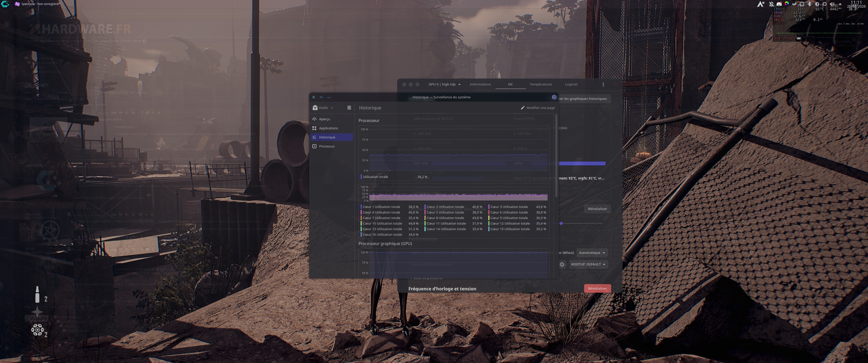The width and height of the screenshot is (868, 363).
Task: Open the GPU 0 | high tdp selector
Action: (444, 84)
